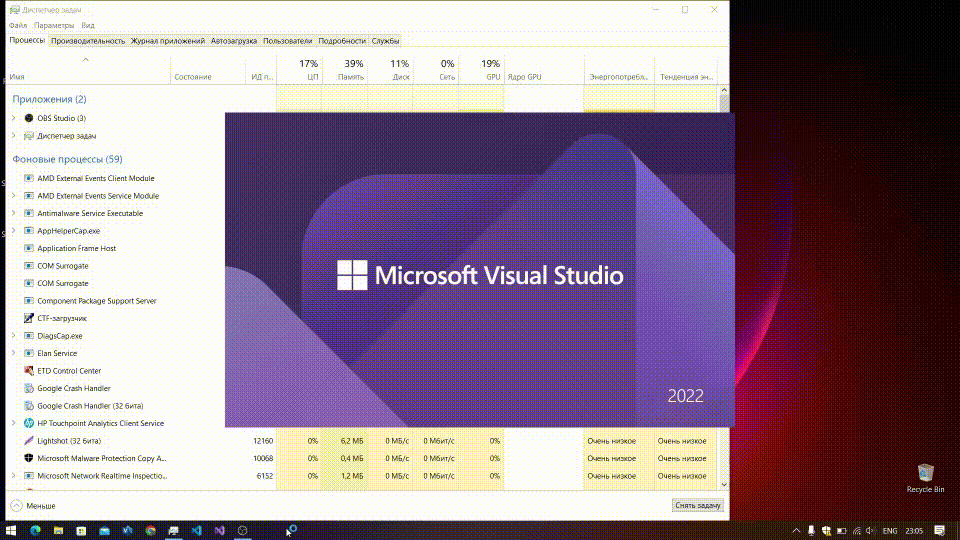960x540 pixels.
Task: Sort by the ЦП column header
Action: click(299, 70)
